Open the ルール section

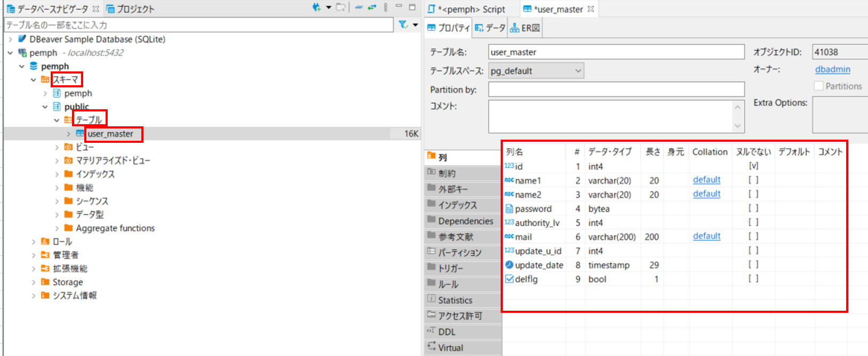pyautogui.click(x=463, y=284)
